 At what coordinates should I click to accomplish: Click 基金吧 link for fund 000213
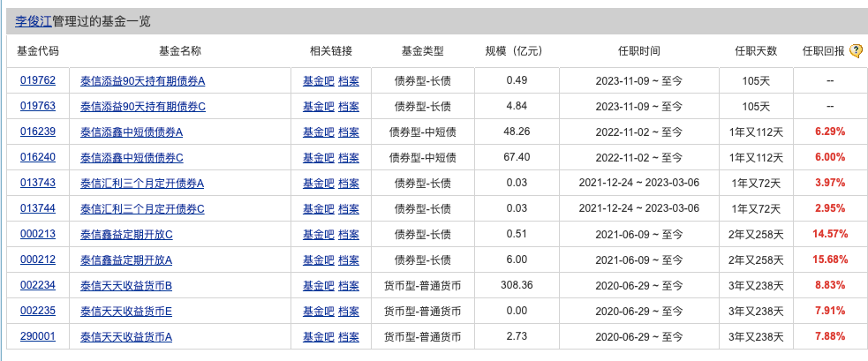(x=318, y=235)
